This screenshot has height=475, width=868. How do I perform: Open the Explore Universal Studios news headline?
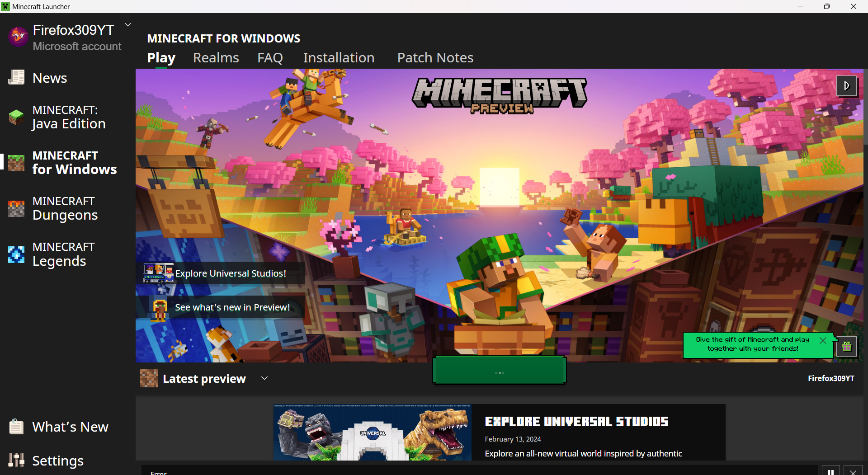coord(576,422)
